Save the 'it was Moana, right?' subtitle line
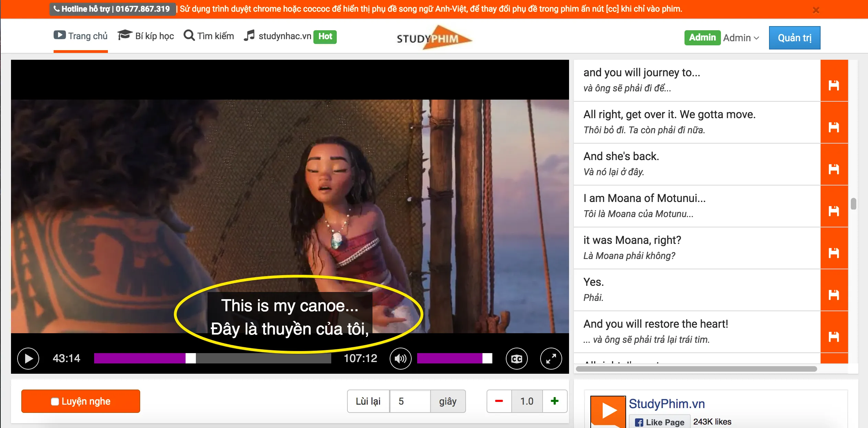868x428 pixels. click(834, 253)
